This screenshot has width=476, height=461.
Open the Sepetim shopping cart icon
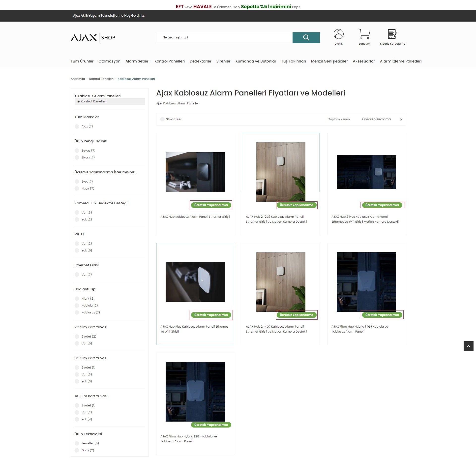(364, 34)
